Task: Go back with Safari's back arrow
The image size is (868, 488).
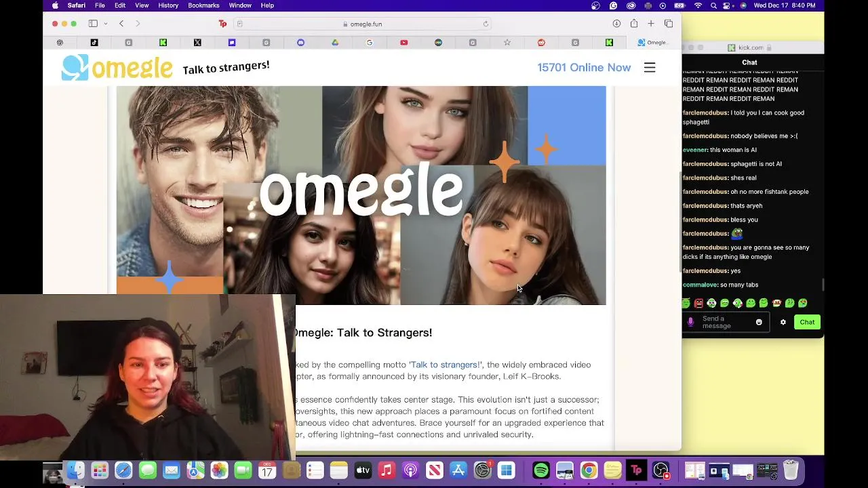Action: coord(121,24)
